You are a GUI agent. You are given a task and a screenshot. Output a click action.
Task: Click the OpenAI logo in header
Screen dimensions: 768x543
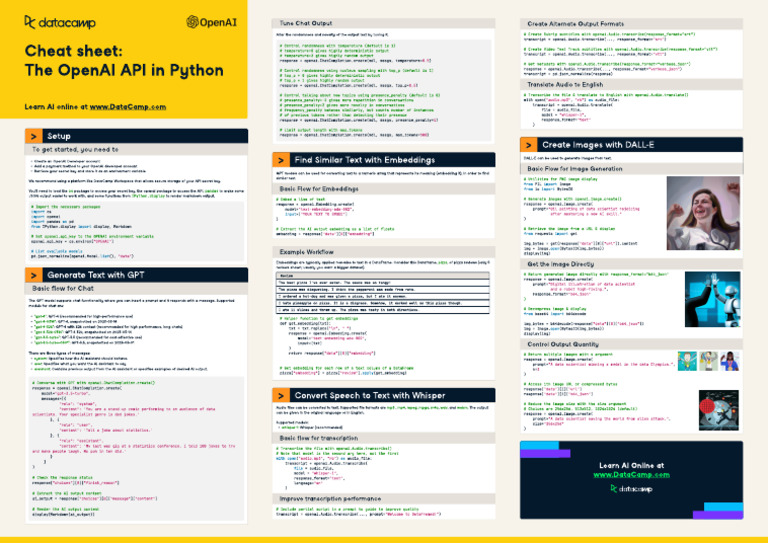[x=212, y=22]
